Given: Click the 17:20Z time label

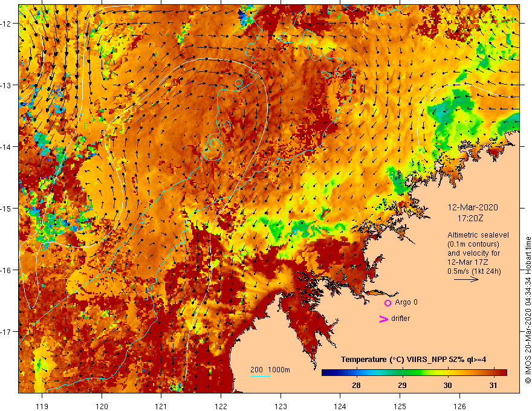Looking at the screenshot, I should point(470,218).
